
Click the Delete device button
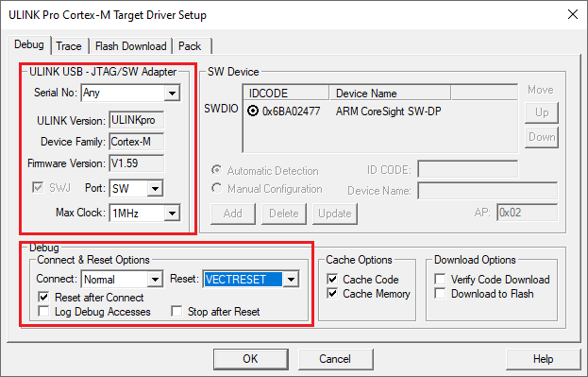pyautogui.click(x=284, y=214)
